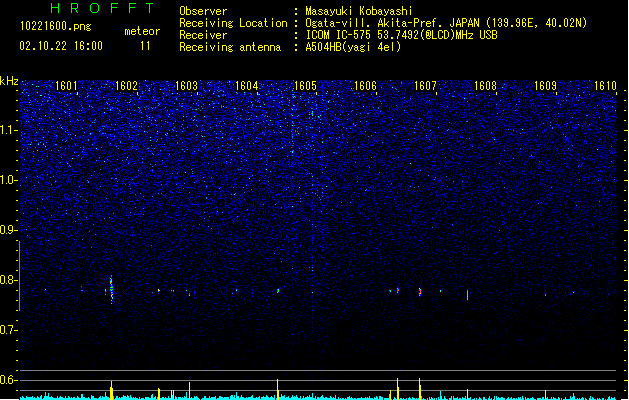Click the 'Observer' field label

click(x=203, y=11)
